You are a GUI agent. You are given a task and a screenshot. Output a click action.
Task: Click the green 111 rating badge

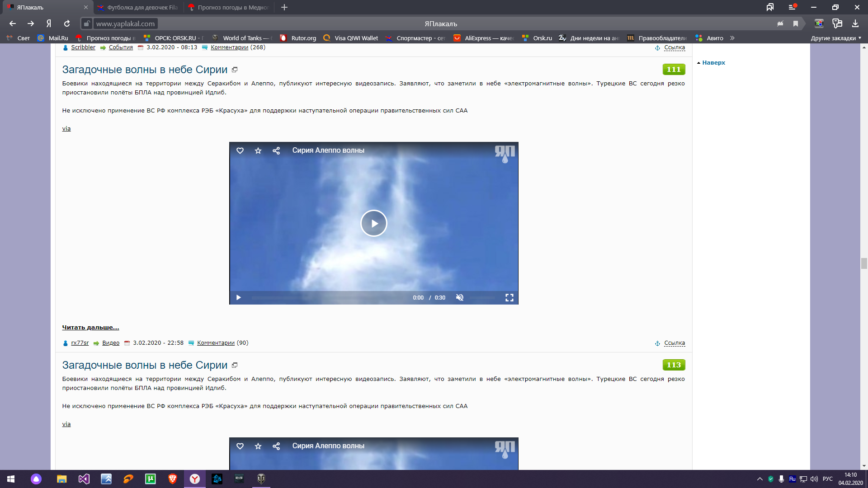pyautogui.click(x=674, y=69)
